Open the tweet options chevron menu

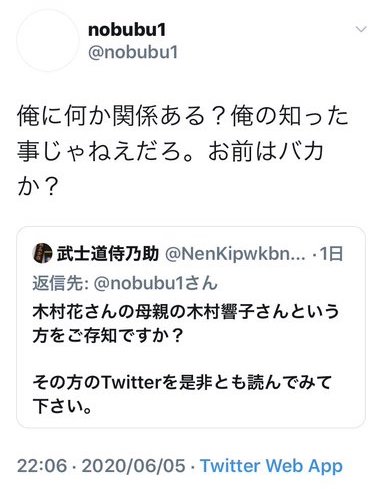click(x=361, y=29)
